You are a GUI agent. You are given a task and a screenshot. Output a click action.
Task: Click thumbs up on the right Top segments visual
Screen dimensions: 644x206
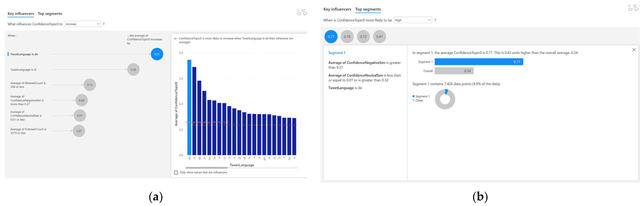(x=631, y=9)
